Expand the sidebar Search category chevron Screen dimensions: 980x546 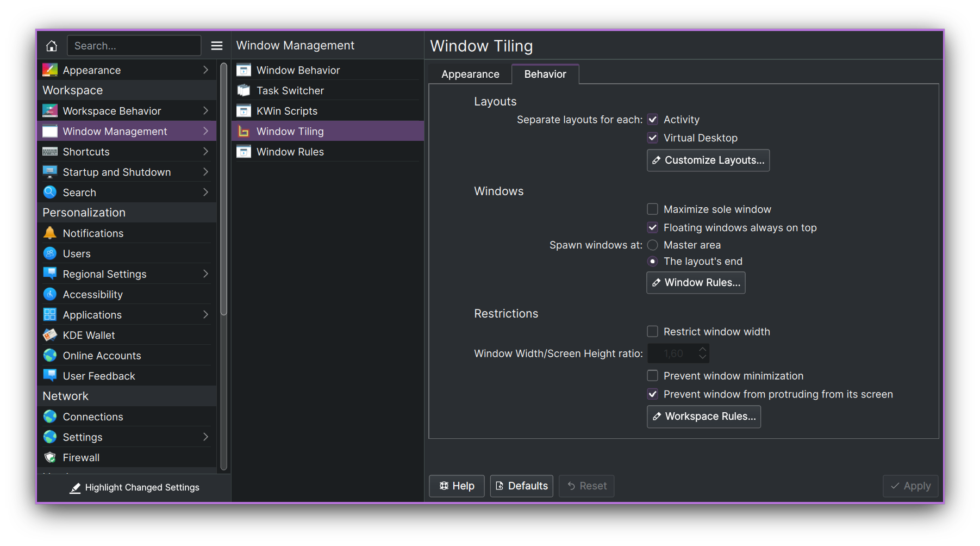coord(205,193)
